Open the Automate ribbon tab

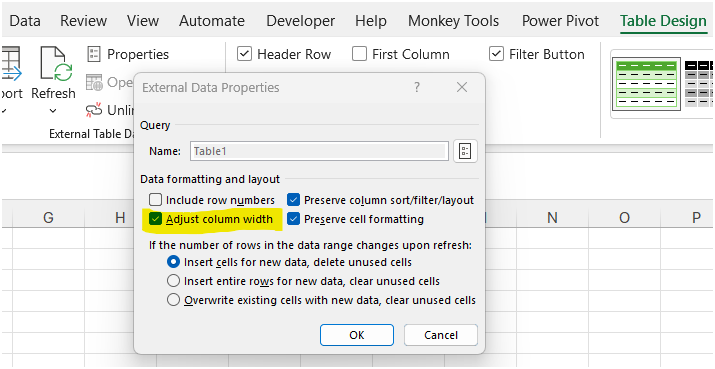(x=212, y=21)
